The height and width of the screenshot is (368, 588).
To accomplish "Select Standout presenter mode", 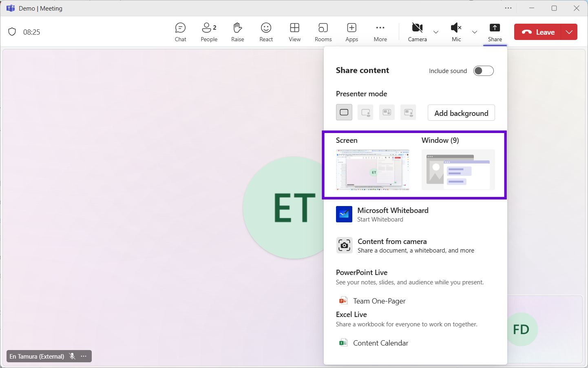I will point(365,112).
